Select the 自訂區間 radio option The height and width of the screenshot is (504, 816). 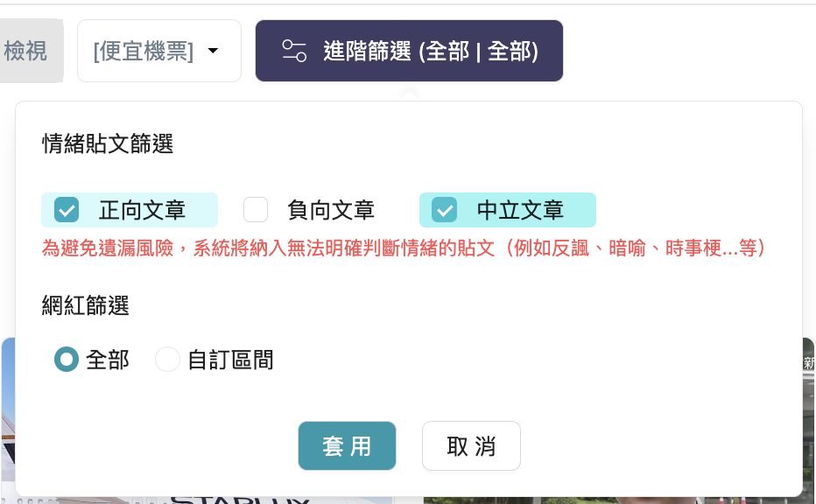[167, 360]
